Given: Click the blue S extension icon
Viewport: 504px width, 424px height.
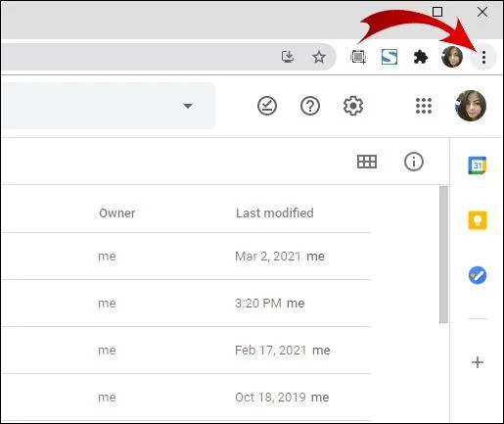Looking at the screenshot, I should (x=389, y=57).
